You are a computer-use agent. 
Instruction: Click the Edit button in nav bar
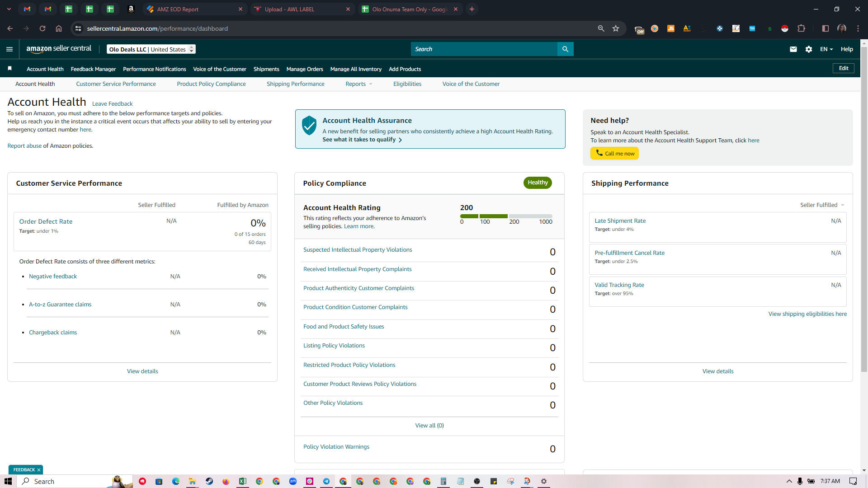point(844,68)
